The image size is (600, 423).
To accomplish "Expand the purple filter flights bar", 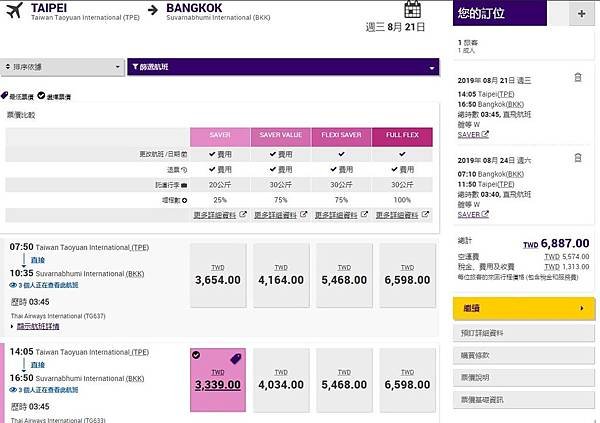I will click(x=283, y=67).
